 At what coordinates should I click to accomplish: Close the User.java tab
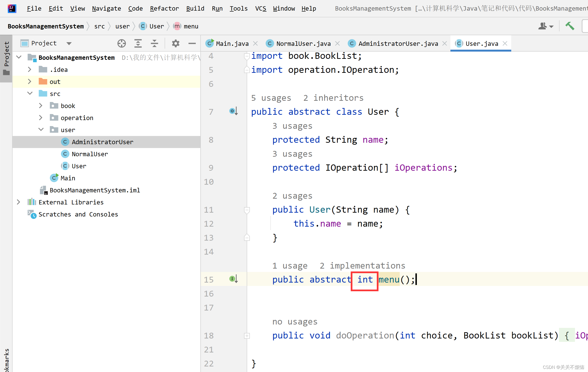505,43
